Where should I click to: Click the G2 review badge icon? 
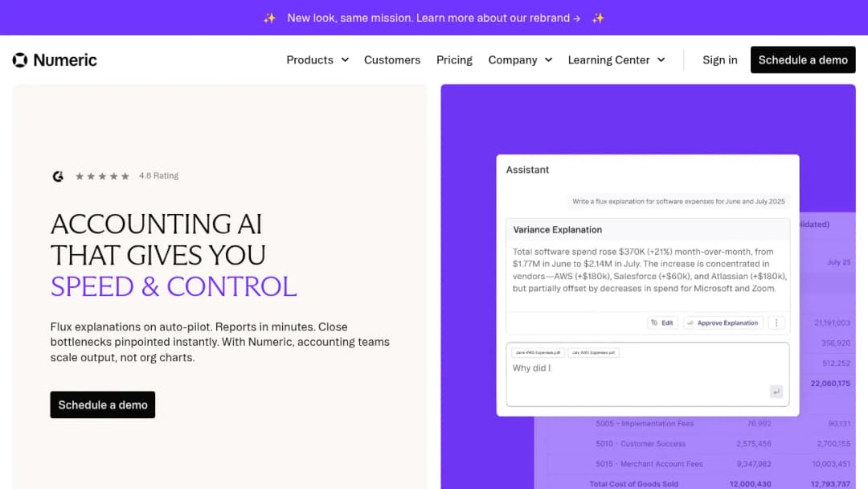(58, 176)
